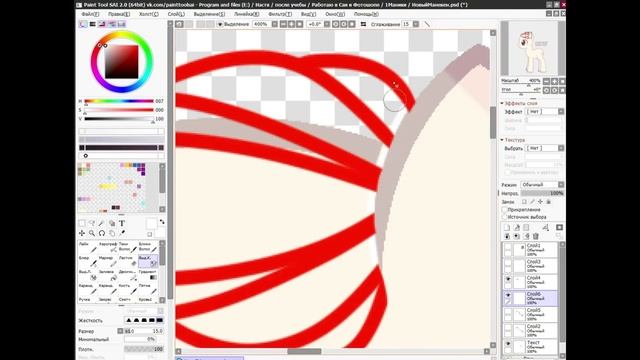Hide the Текст layer
The width and height of the screenshot is (640, 360).
tap(508, 344)
